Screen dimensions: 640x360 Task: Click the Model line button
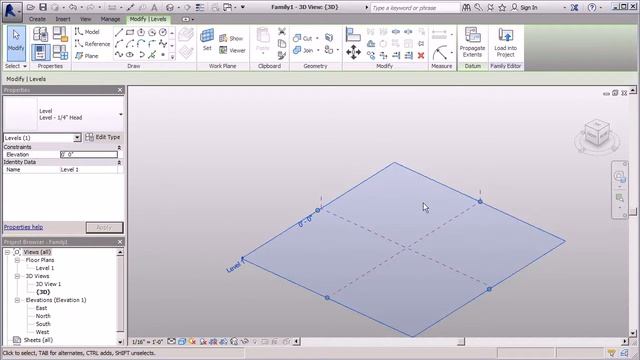coord(87,32)
